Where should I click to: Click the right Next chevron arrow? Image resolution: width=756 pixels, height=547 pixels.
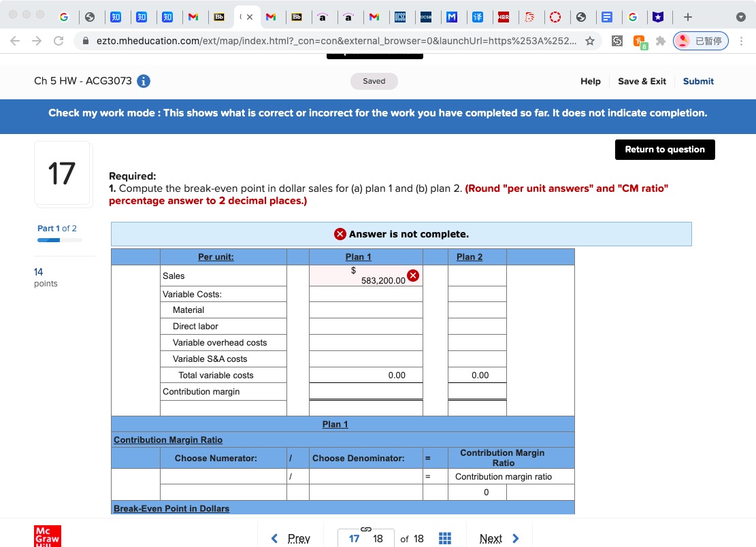pos(515,538)
